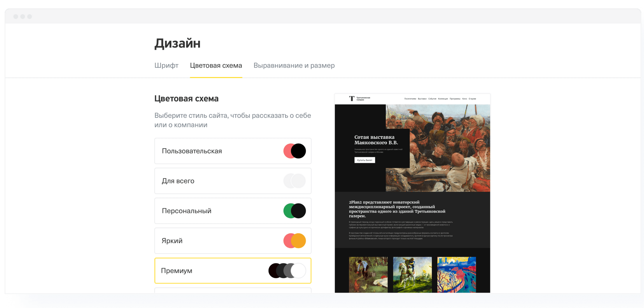
Task: Switch to the Шрифт tab
Action: 166,65
